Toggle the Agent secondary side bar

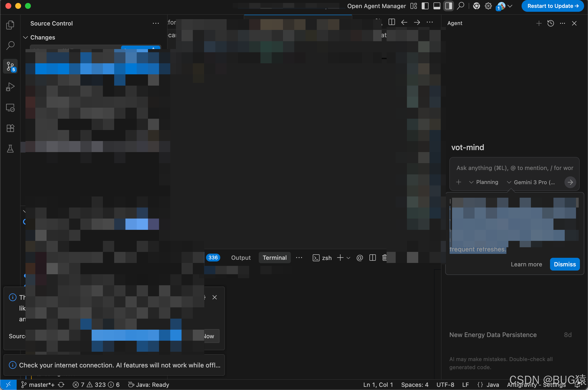click(448, 6)
